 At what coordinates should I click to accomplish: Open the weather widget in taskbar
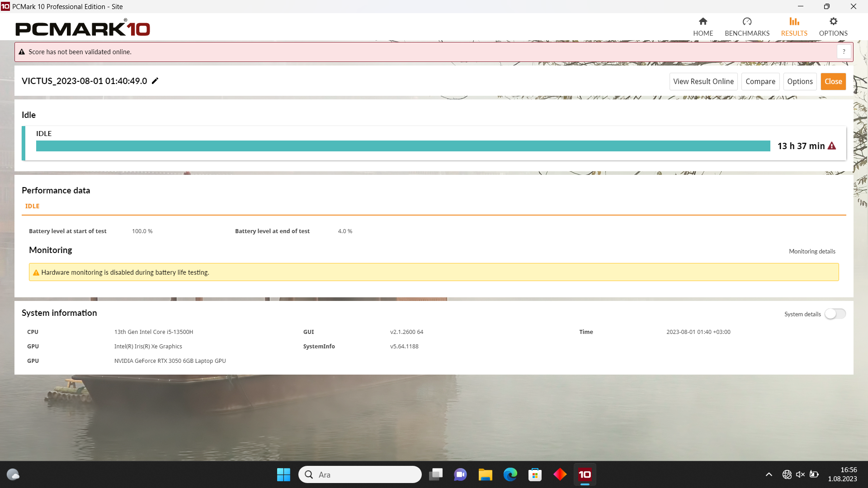[x=13, y=474]
